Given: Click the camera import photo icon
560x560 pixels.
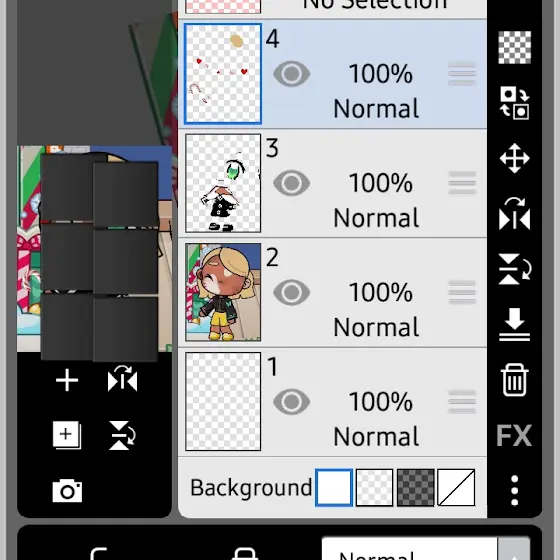Looking at the screenshot, I should tap(67, 491).
